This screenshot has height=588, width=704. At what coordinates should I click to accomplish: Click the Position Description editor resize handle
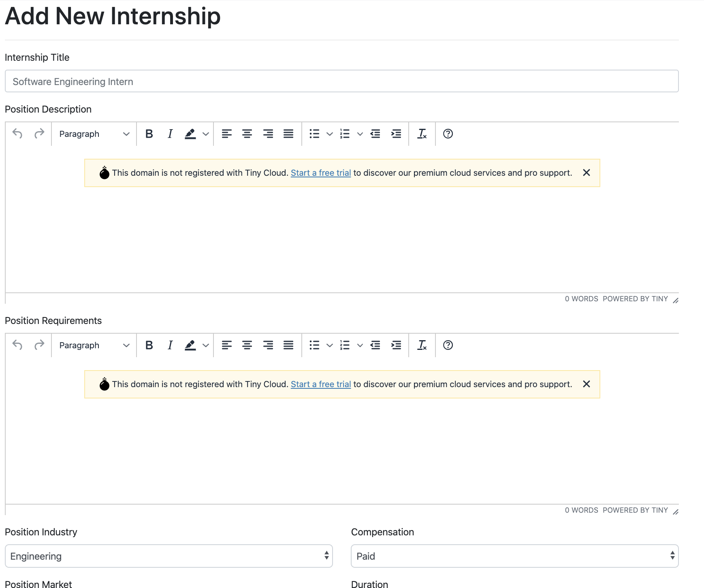coord(675,300)
